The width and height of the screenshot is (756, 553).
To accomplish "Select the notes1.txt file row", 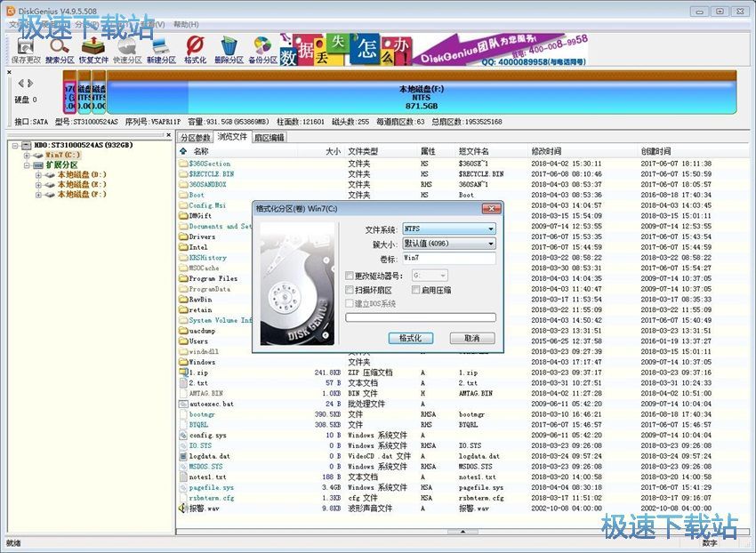I will pyautogui.click(x=462, y=477).
